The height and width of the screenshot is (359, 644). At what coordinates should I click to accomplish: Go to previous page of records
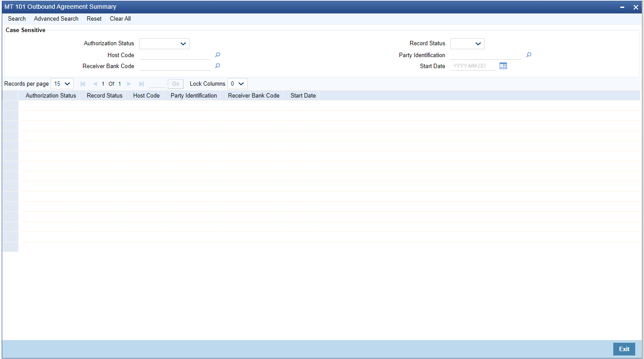pos(95,84)
